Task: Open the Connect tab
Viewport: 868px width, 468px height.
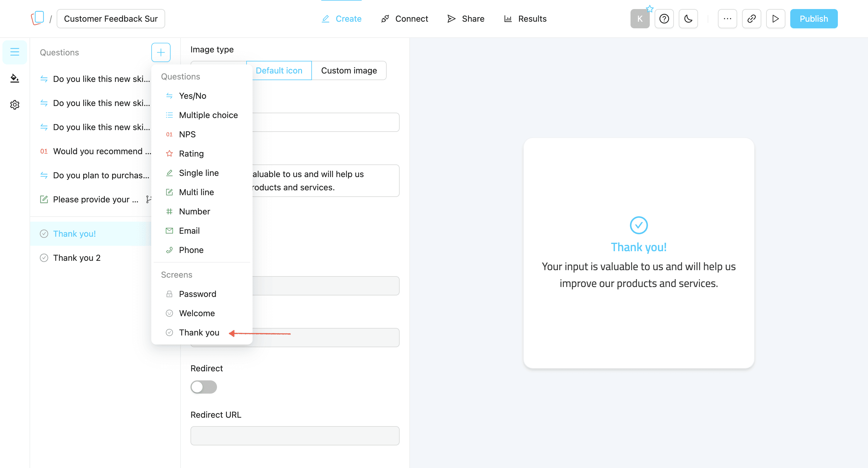Action: click(x=404, y=19)
